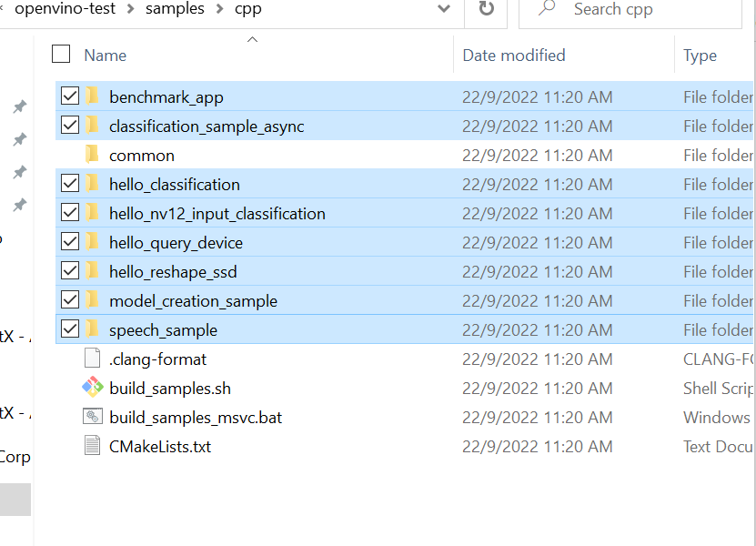Sort files by the Type column
This screenshot has height=546, width=756.
point(700,56)
